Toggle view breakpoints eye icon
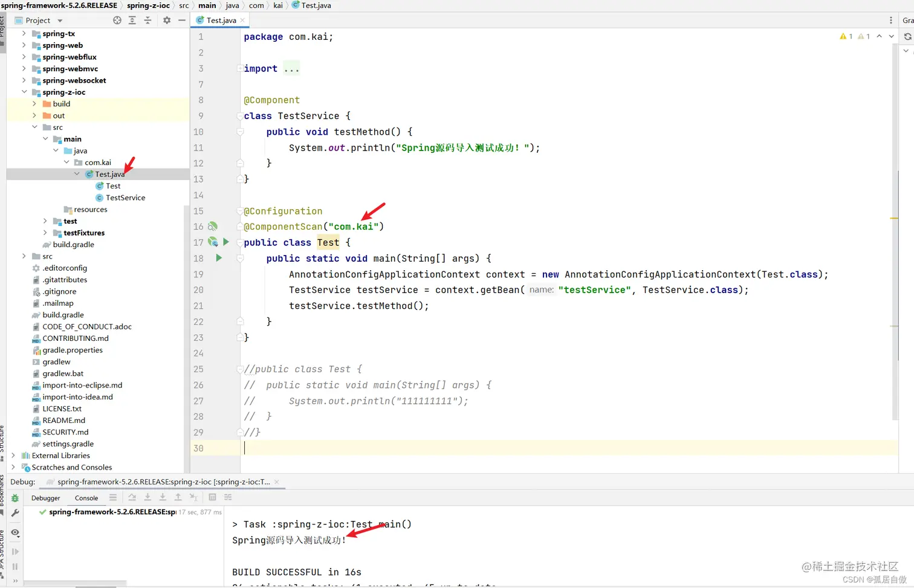This screenshot has width=914, height=588. pyautogui.click(x=15, y=533)
